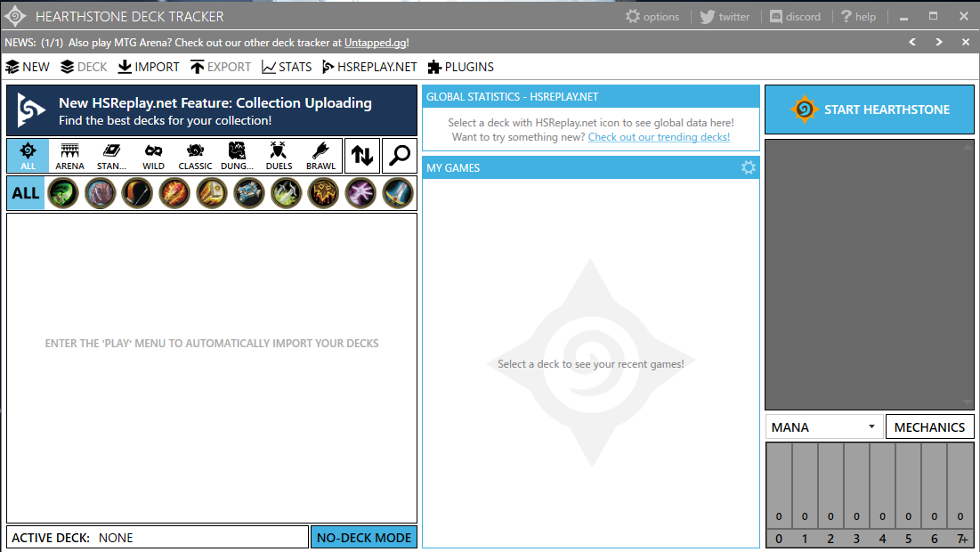Filter decks by Brawl mode
The width and height of the screenshot is (980, 552).
(x=320, y=156)
